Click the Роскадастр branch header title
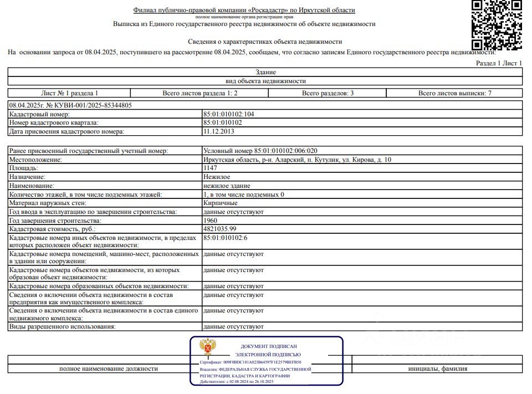Viewport: 532px width, 394px height. coord(244,10)
